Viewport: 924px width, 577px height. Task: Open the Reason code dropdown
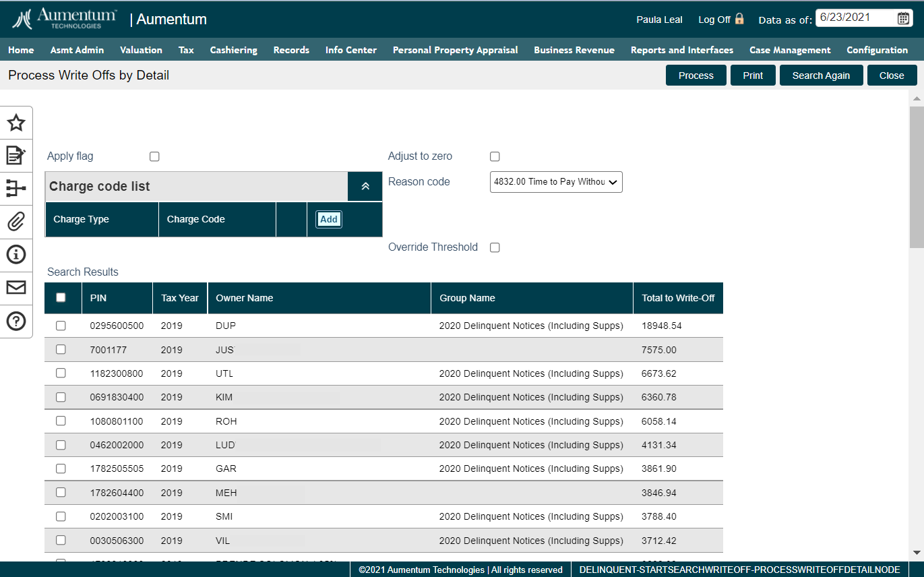click(x=556, y=182)
